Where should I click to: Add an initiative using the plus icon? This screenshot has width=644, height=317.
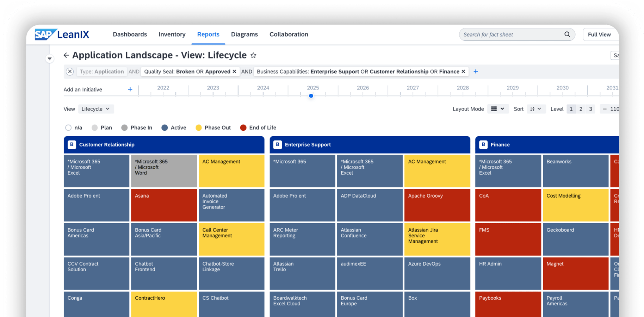[130, 89]
